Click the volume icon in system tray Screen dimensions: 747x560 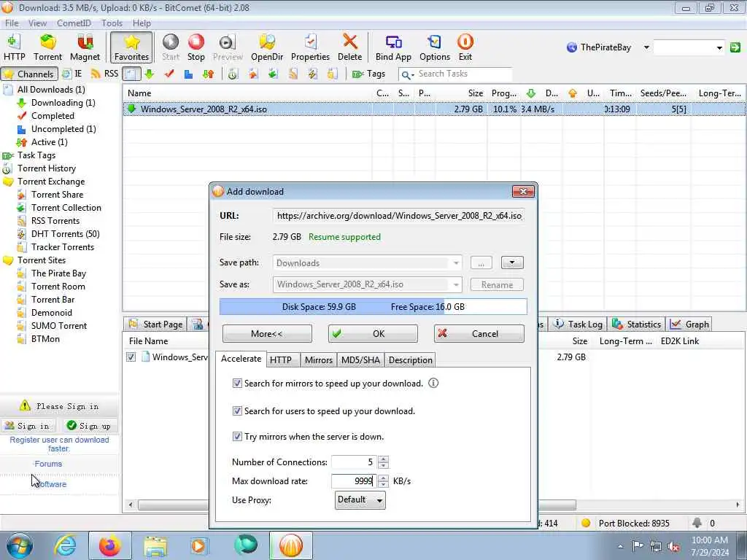click(673, 546)
